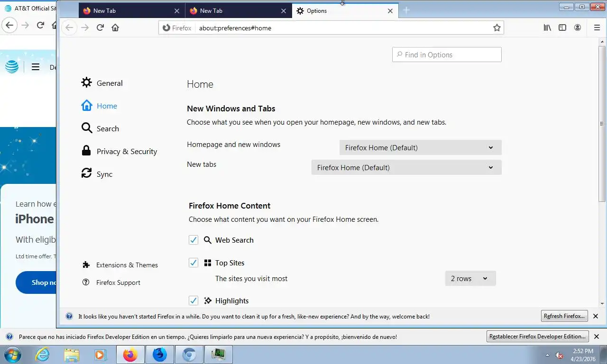Click the taskbar clock showing 2:52 PM
This screenshot has width=607, height=364.
pyautogui.click(x=583, y=355)
